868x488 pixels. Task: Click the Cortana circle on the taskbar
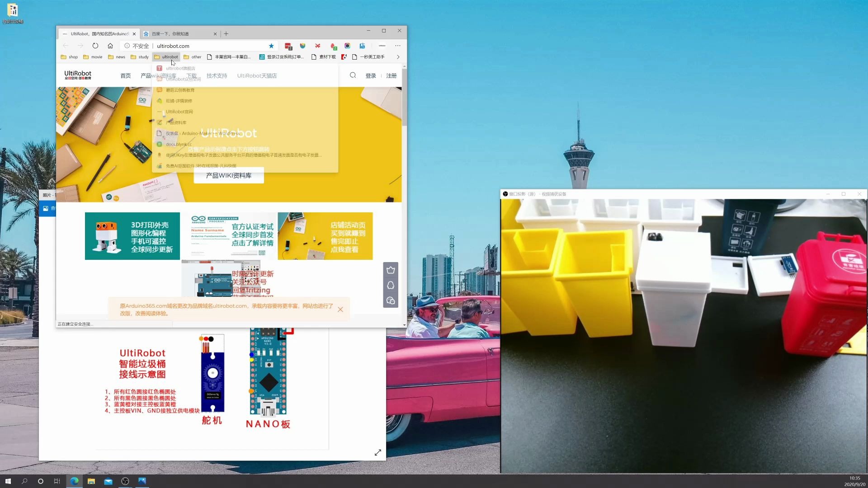[x=41, y=481]
